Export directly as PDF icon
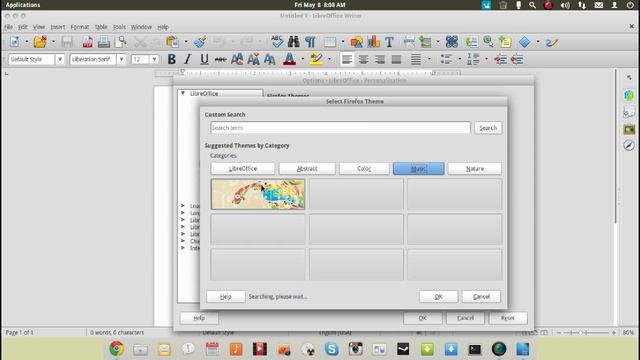Image resolution: width=640 pixels, height=360 pixels. pyautogui.click(x=87, y=42)
